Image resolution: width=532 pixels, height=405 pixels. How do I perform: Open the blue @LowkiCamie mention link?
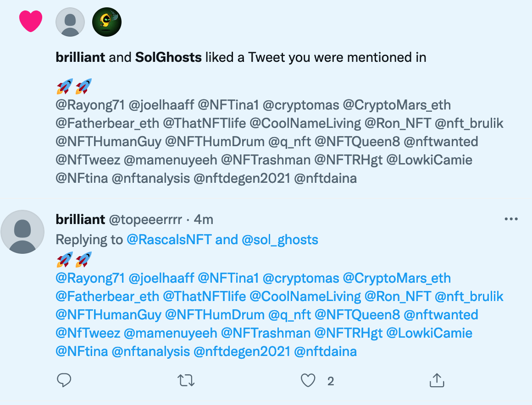tap(429, 333)
